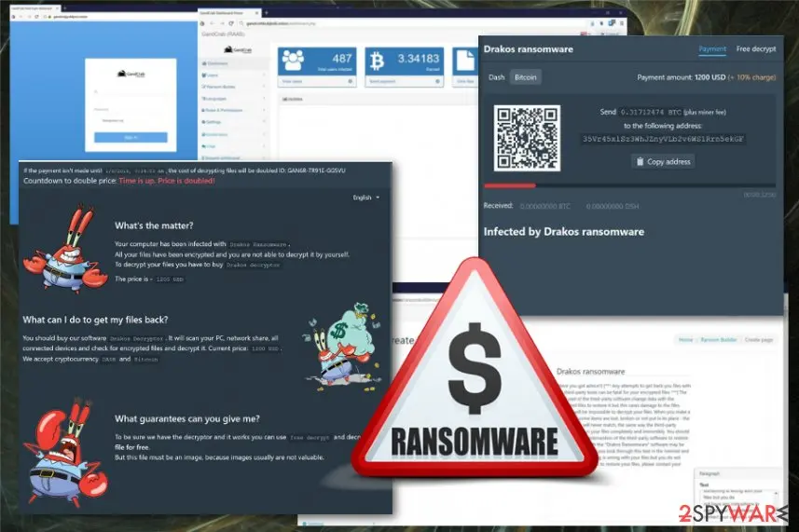
Task: Open a new tab in the dashboard browser
Action: coord(267,13)
